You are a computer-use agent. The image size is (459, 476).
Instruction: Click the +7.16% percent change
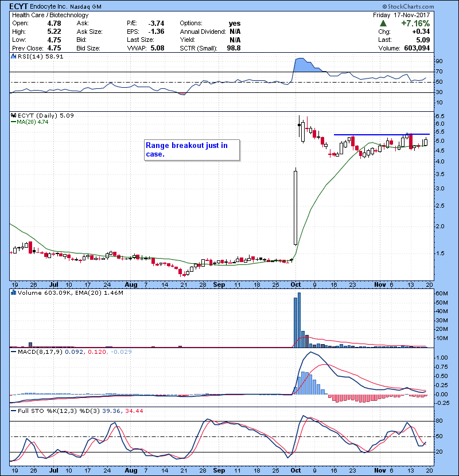(415, 24)
